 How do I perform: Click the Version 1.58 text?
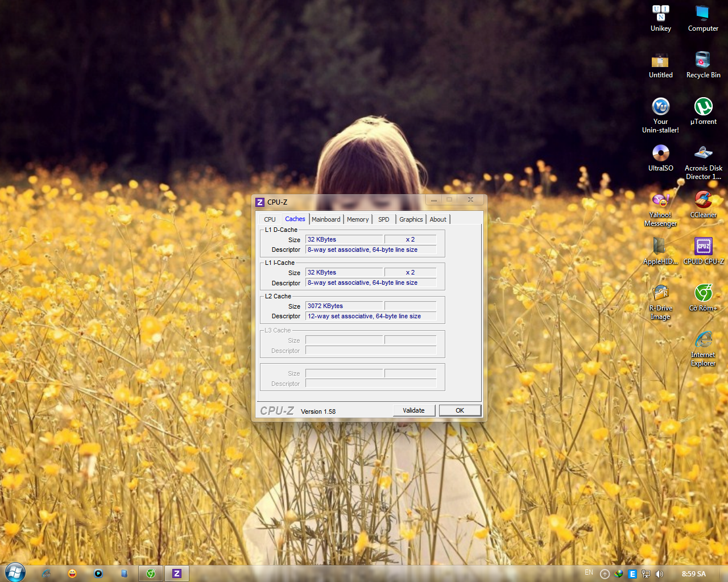(318, 411)
